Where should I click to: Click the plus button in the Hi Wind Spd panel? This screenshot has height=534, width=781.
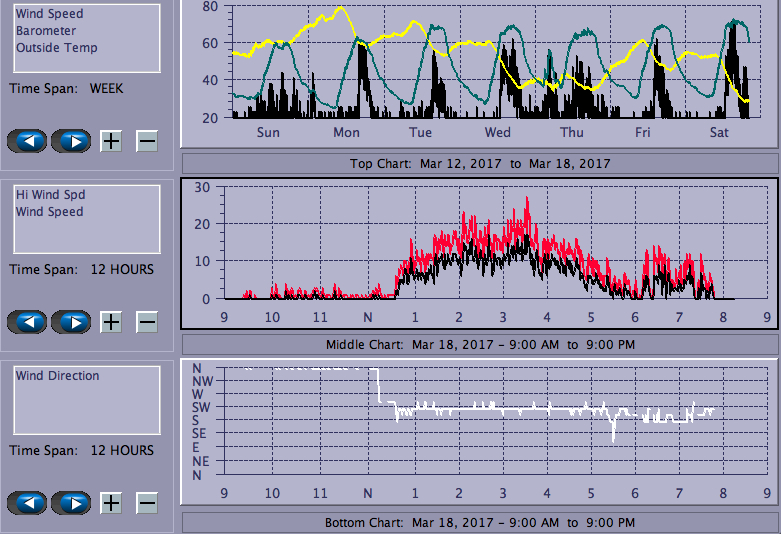111,322
